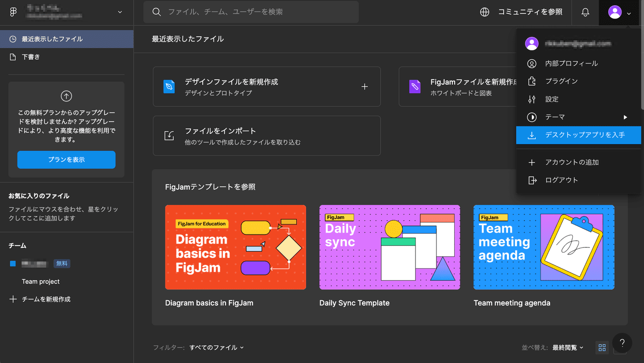Screen dimensions: 644x363
Task: Click the help question mark button
Action: (x=622, y=343)
